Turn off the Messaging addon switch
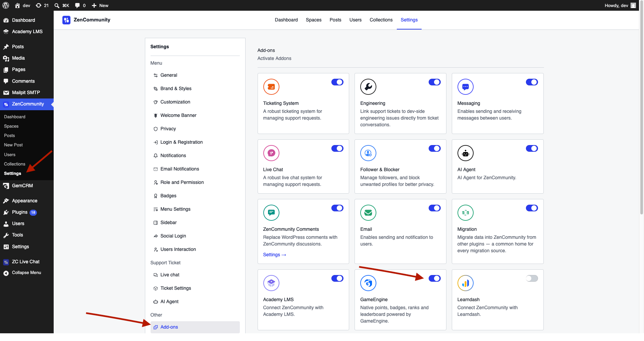 coord(532,82)
